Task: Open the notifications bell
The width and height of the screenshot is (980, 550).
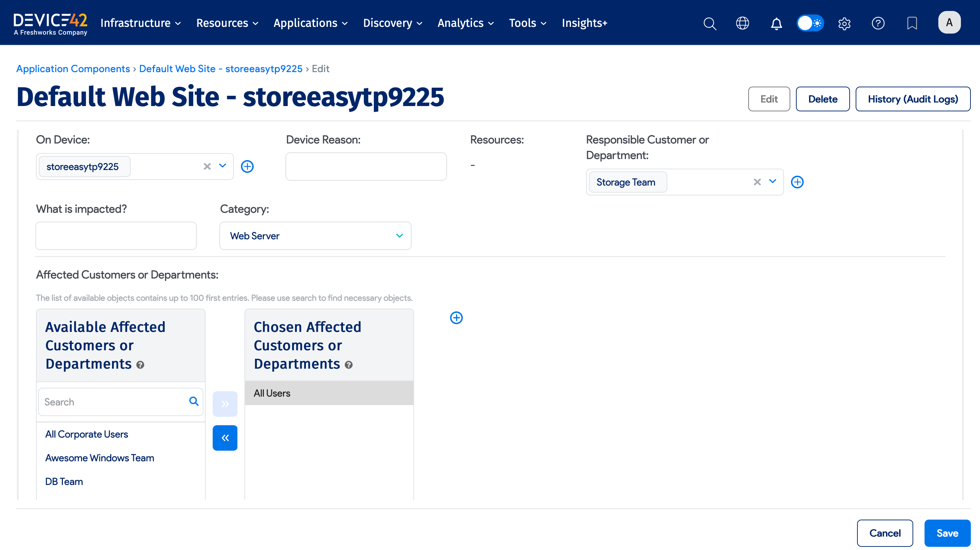Action: point(776,23)
